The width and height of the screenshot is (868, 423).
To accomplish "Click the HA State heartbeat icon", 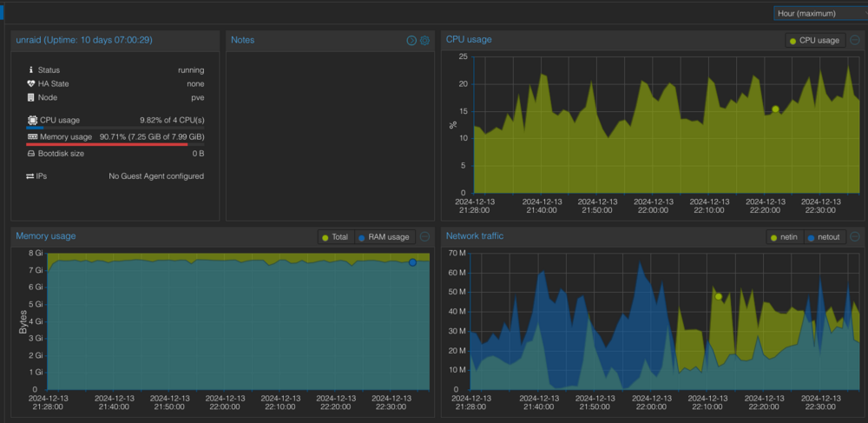I will coord(31,83).
